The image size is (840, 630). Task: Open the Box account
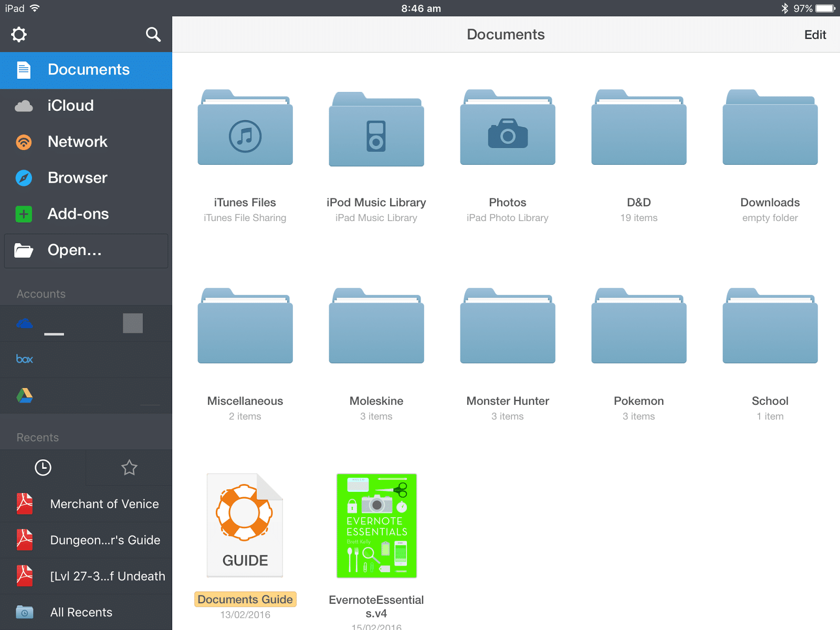pos(25,359)
